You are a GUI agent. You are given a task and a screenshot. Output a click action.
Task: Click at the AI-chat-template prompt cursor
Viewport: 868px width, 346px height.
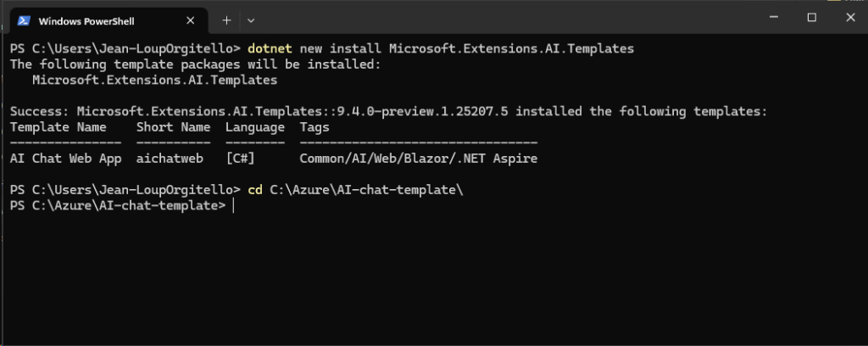[234, 206]
